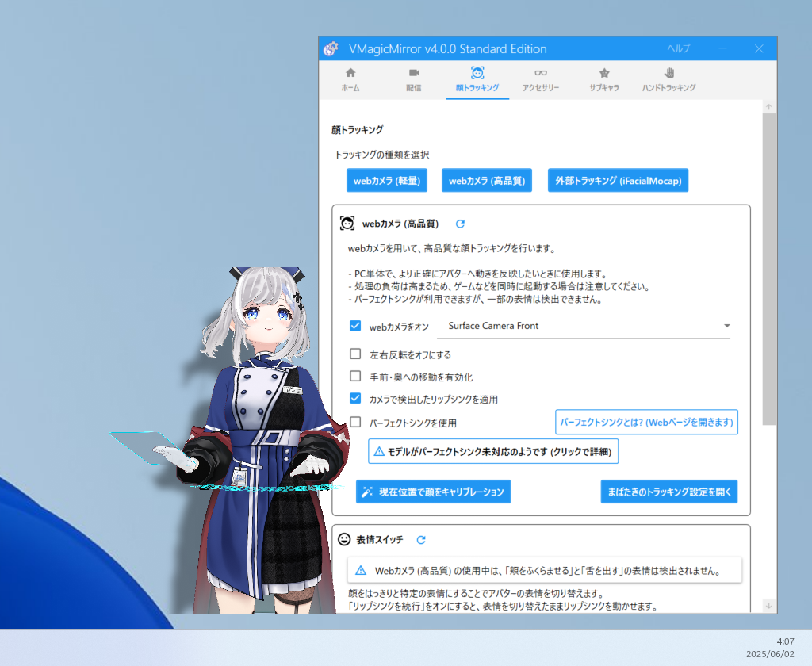Uncheck カメラで検出したリップシンクを適用

[355, 398]
